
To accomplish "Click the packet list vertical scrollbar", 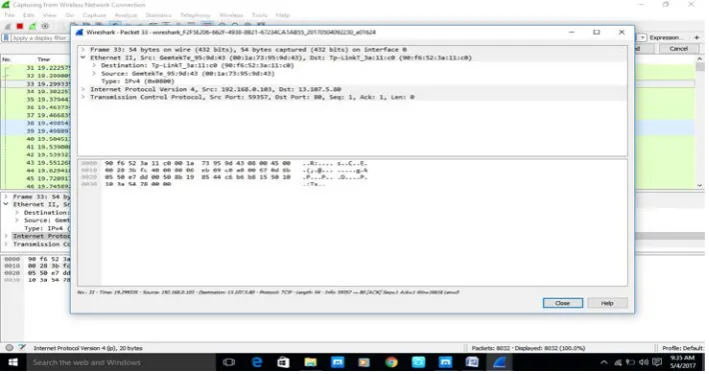I will click(700, 122).
